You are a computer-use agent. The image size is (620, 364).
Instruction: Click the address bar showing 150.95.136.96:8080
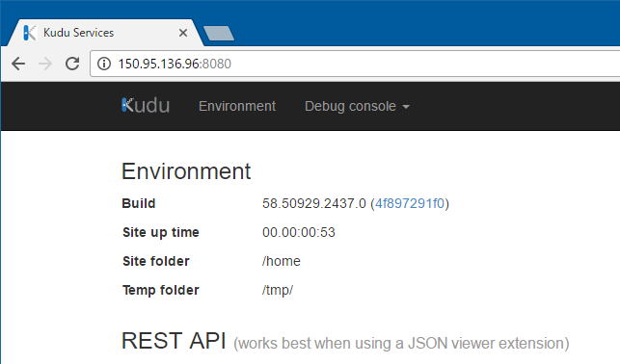(x=355, y=64)
